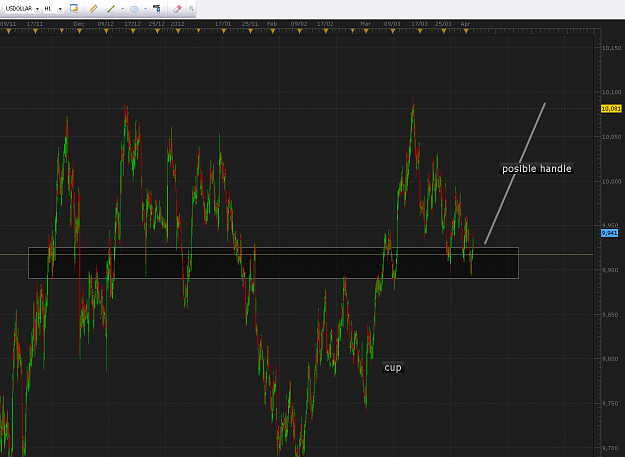Click the Apr timeline marker
Viewport: 625px width, 457px height.
pyautogui.click(x=466, y=31)
